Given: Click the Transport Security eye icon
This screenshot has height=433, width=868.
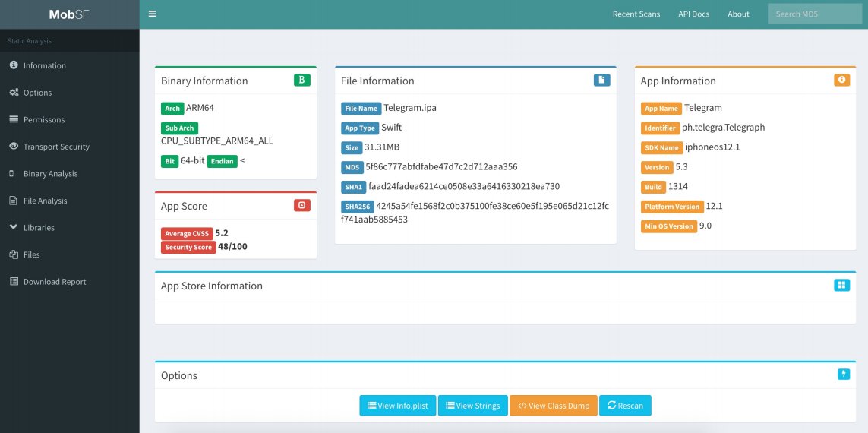Looking at the screenshot, I should point(14,146).
